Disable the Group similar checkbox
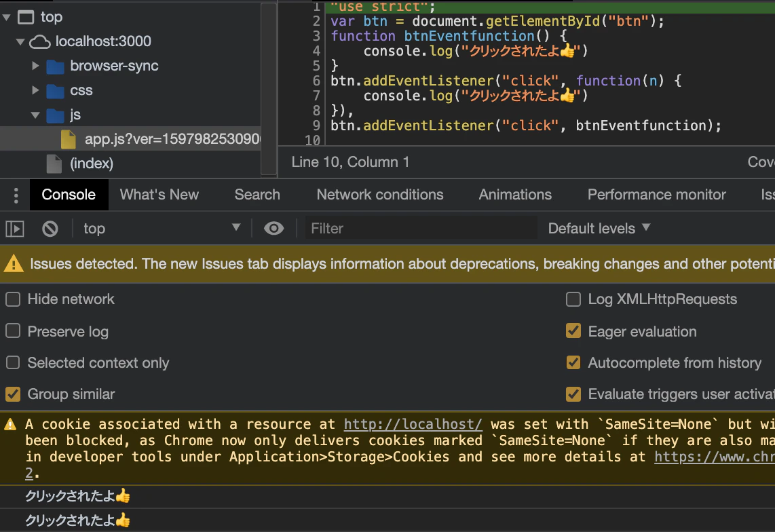This screenshot has width=775, height=532. tap(13, 394)
